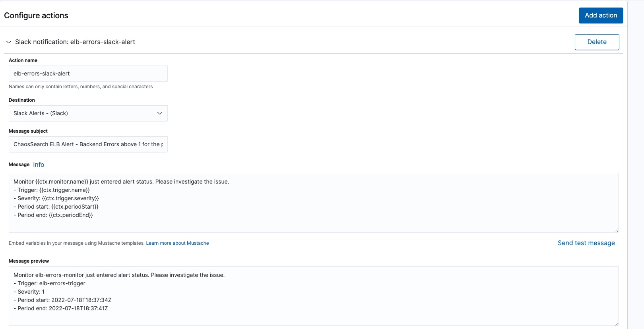This screenshot has height=329, width=644.
Task: Edit the Message subject field
Action: [88, 144]
